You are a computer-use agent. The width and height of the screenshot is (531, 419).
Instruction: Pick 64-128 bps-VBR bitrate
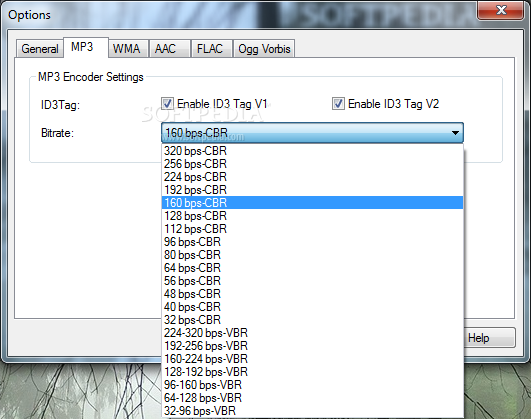coord(312,397)
